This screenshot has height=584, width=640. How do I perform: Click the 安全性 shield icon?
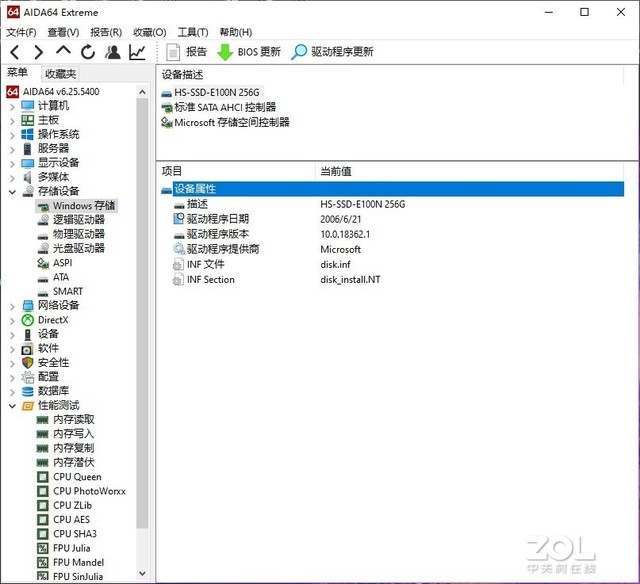pyautogui.click(x=27, y=363)
